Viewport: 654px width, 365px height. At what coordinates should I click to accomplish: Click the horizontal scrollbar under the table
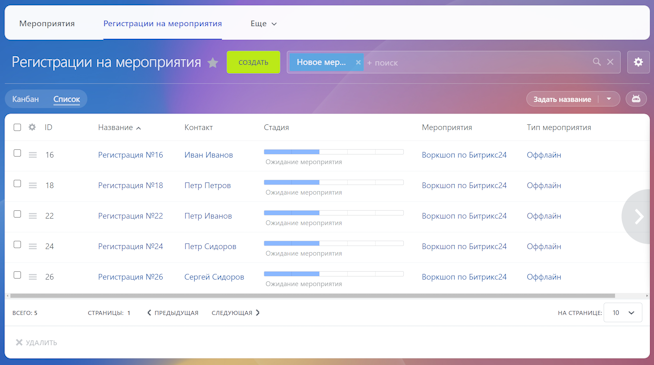coord(312,296)
